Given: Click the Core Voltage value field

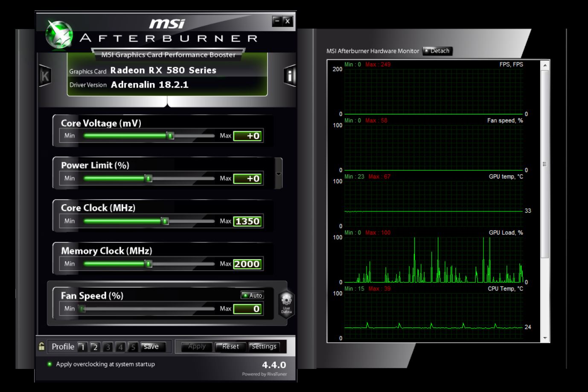Looking at the screenshot, I should coord(247,136).
